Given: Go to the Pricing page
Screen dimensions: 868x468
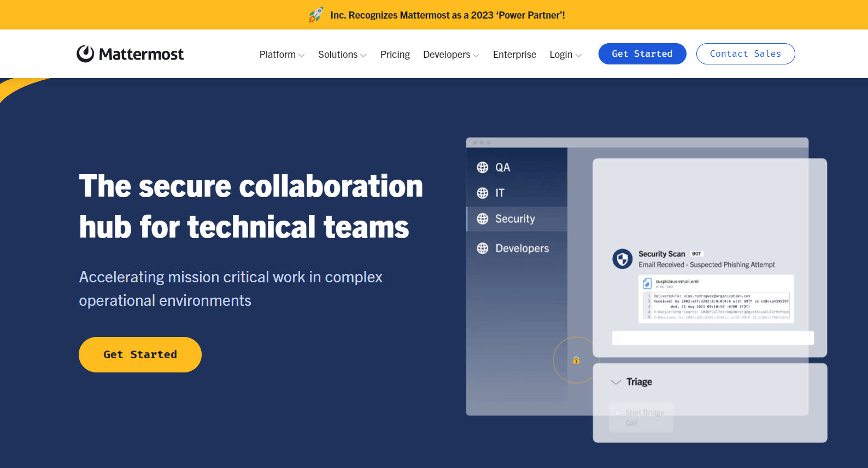Looking at the screenshot, I should 395,55.
